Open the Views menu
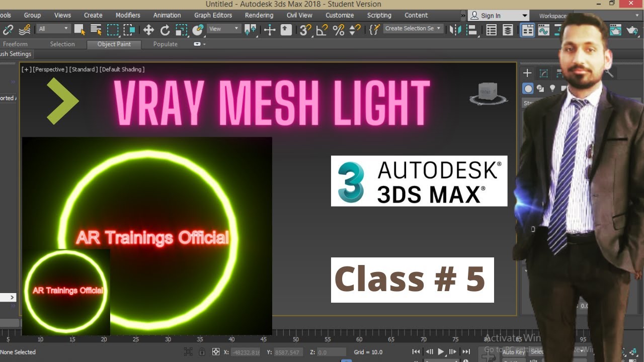The image size is (644, 362). [x=62, y=15]
